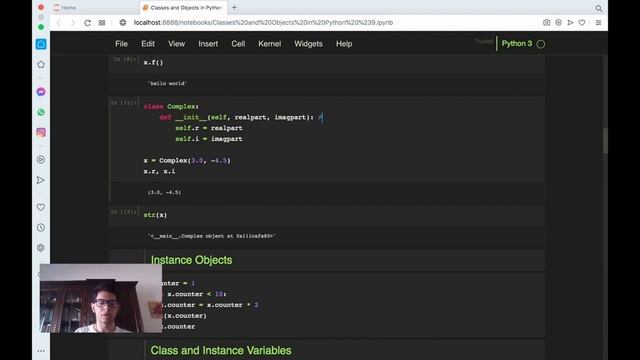Open the Edit menu
640x360 pixels.
148,44
